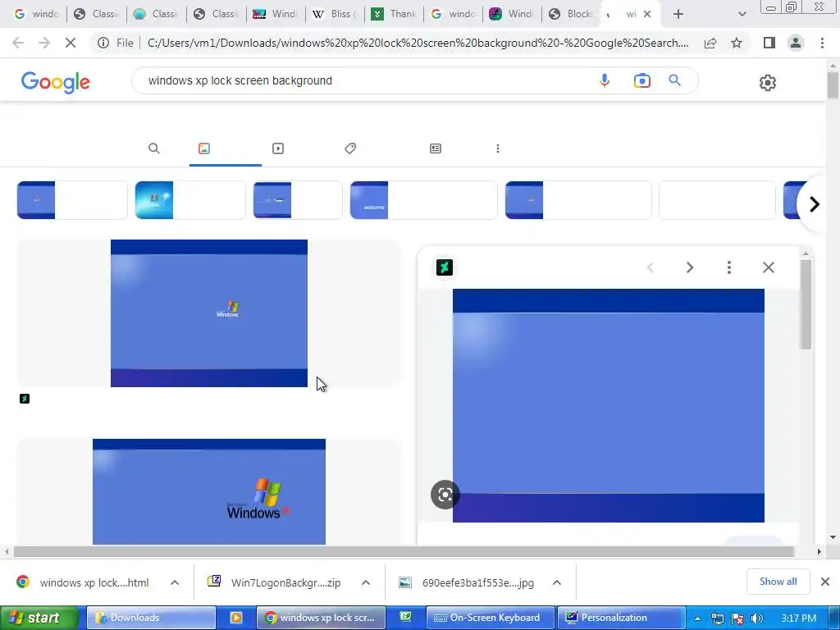This screenshot has height=630, width=840.
Task: Go to previous image in preview panel
Action: pyautogui.click(x=651, y=267)
